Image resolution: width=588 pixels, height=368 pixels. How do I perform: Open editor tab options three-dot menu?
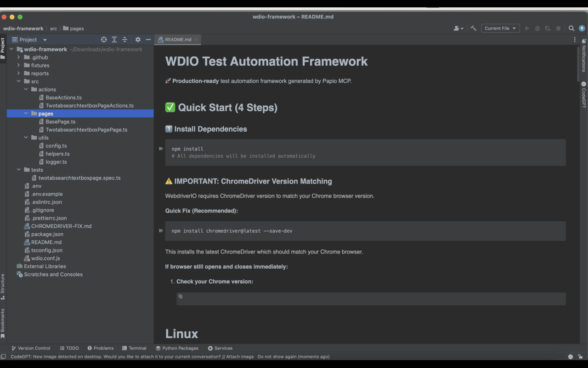pyautogui.click(x=575, y=40)
